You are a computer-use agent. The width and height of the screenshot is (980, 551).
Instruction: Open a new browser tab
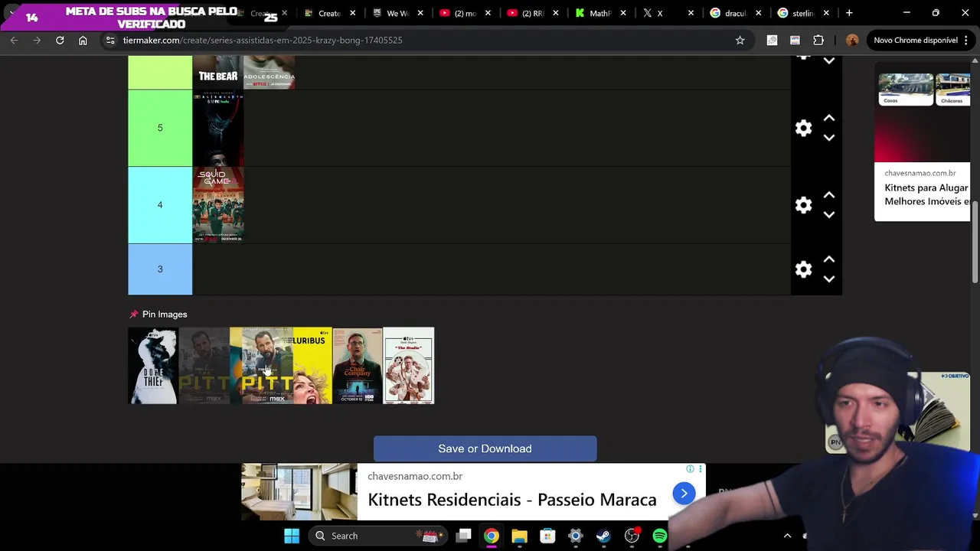[x=849, y=13]
